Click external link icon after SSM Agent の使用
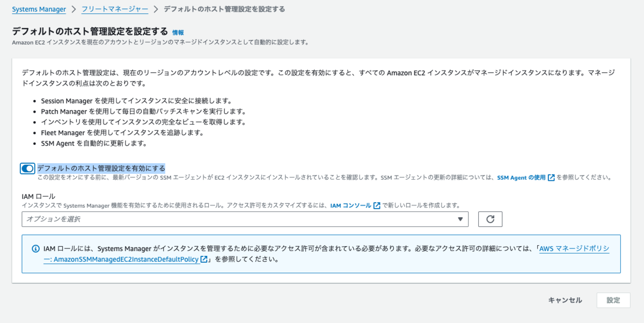The height and width of the screenshot is (323, 644). point(551,178)
